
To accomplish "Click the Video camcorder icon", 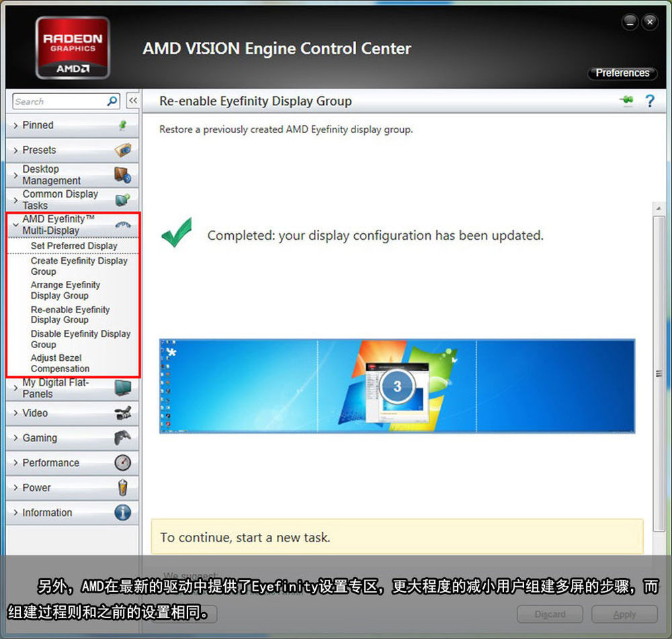I will point(123,413).
